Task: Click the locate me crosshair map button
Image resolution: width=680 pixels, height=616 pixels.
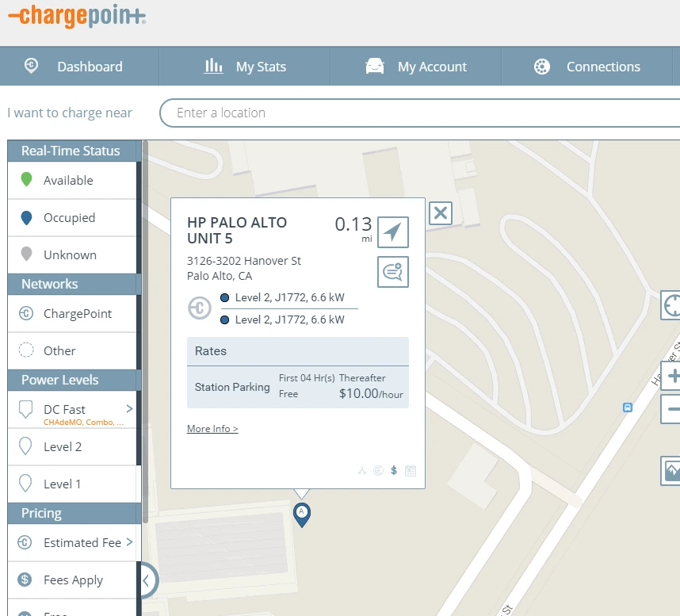Action: [670, 305]
